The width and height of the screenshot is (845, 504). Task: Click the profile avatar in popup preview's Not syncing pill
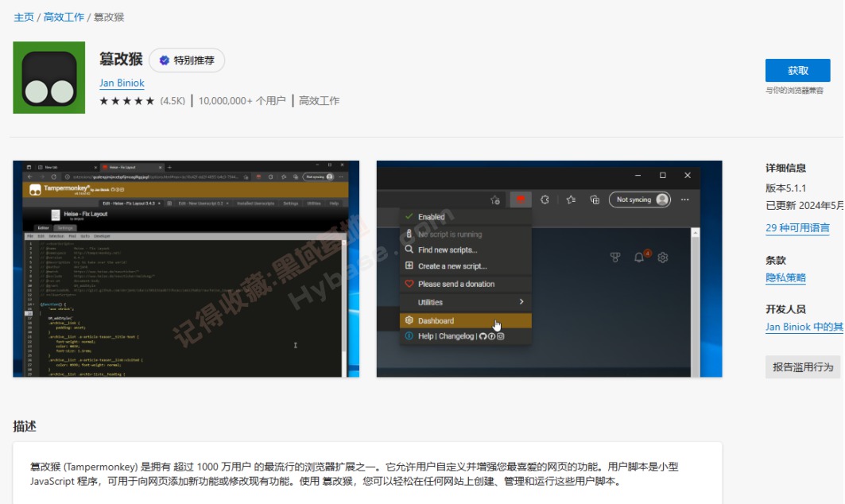(x=662, y=200)
